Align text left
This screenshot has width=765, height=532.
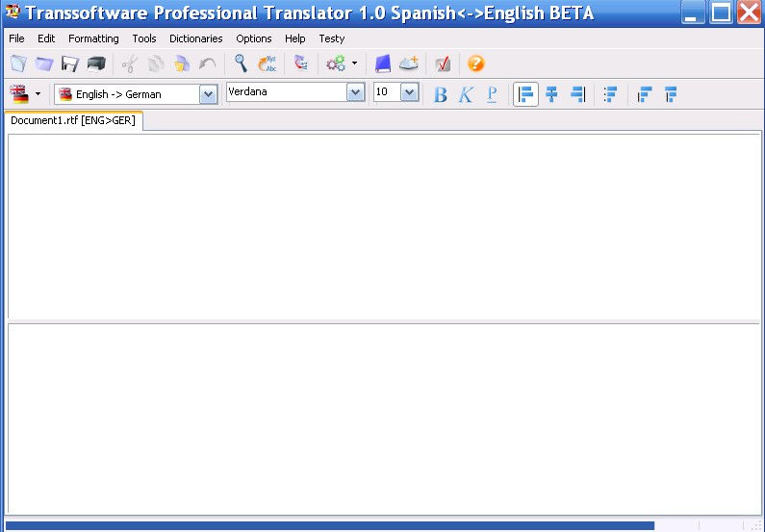click(x=525, y=94)
